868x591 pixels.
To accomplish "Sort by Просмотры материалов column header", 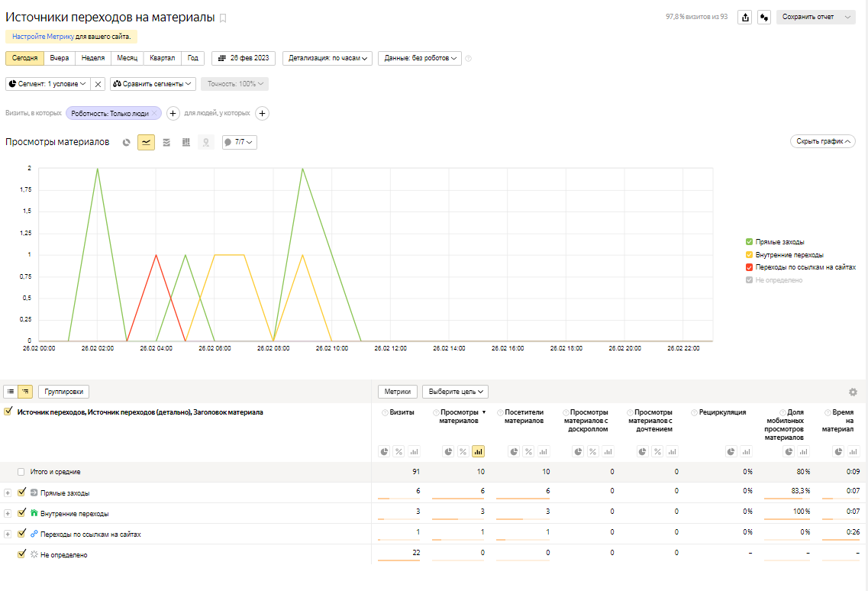I will (459, 416).
